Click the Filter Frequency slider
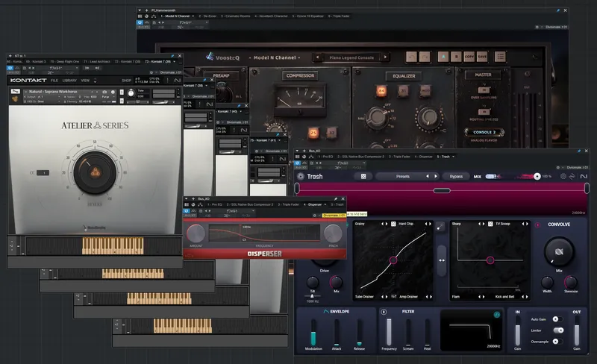Image resolution: width=597 pixels, height=364 pixels. pyautogui.click(x=389, y=333)
